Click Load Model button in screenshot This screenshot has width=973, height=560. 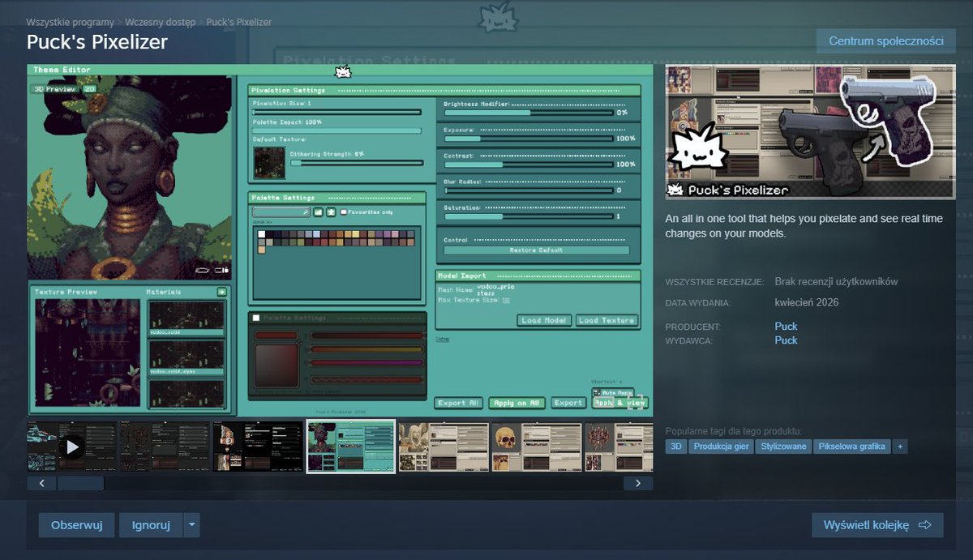(x=544, y=320)
